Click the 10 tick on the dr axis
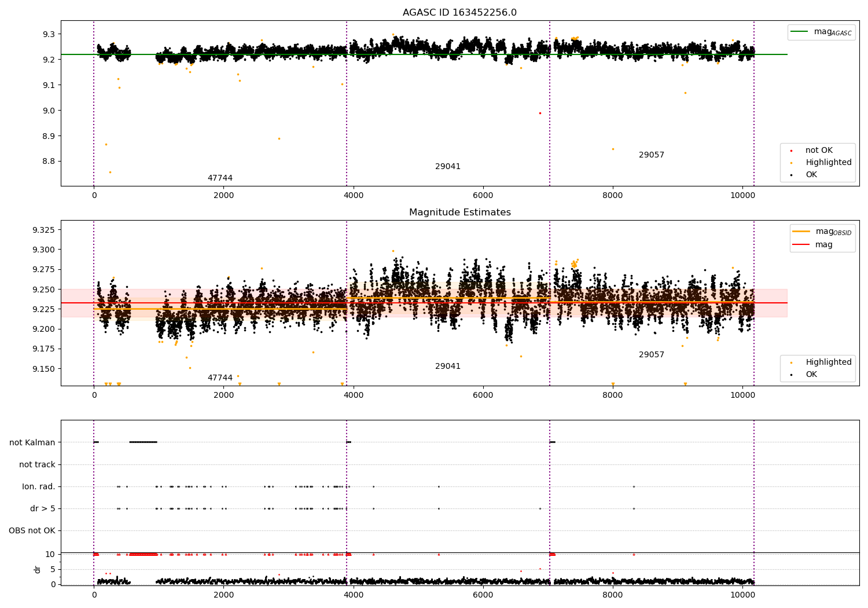Image resolution: width=868 pixels, height=608 pixels. (50, 554)
